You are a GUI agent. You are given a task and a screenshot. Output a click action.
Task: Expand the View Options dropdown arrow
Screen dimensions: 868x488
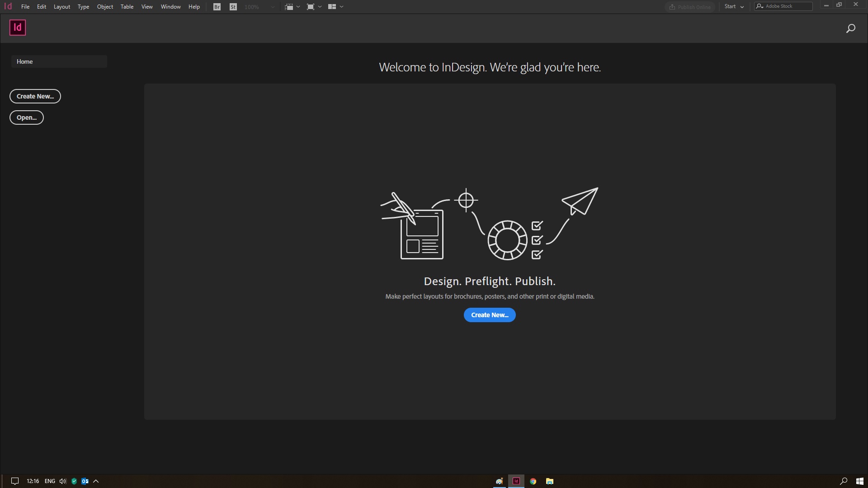click(x=298, y=7)
